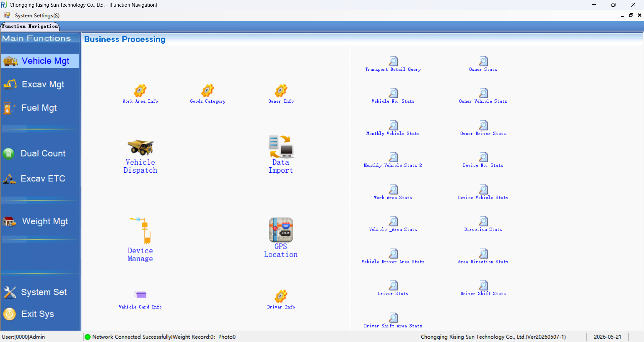Click the green network status indicator

pos(88,337)
